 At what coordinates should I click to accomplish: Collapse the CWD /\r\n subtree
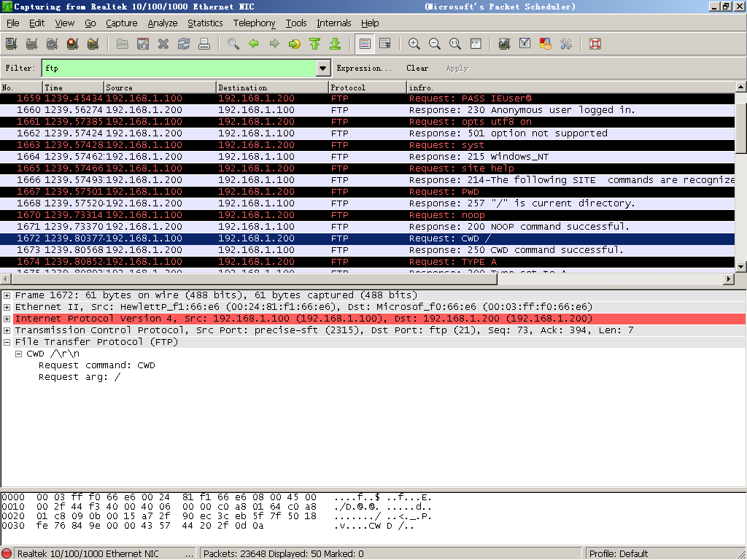pos(18,354)
